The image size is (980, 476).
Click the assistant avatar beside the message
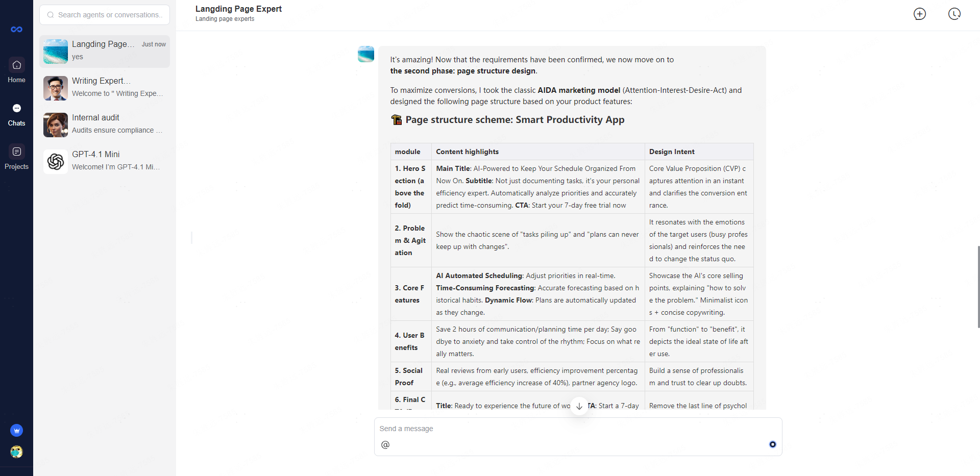[x=366, y=54]
